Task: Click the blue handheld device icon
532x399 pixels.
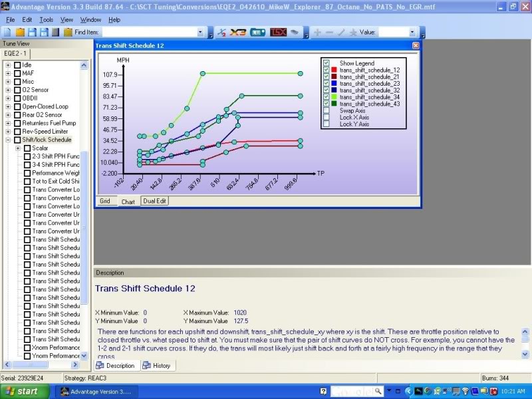Action: point(257,32)
